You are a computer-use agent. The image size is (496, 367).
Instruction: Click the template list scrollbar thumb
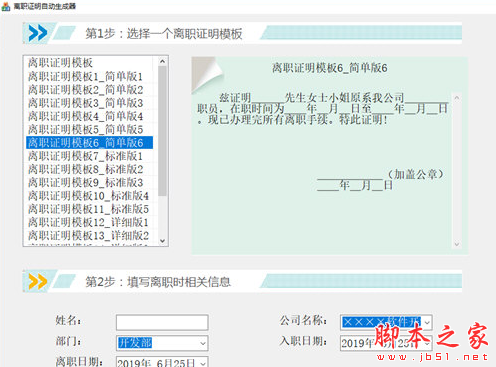[162, 131]
